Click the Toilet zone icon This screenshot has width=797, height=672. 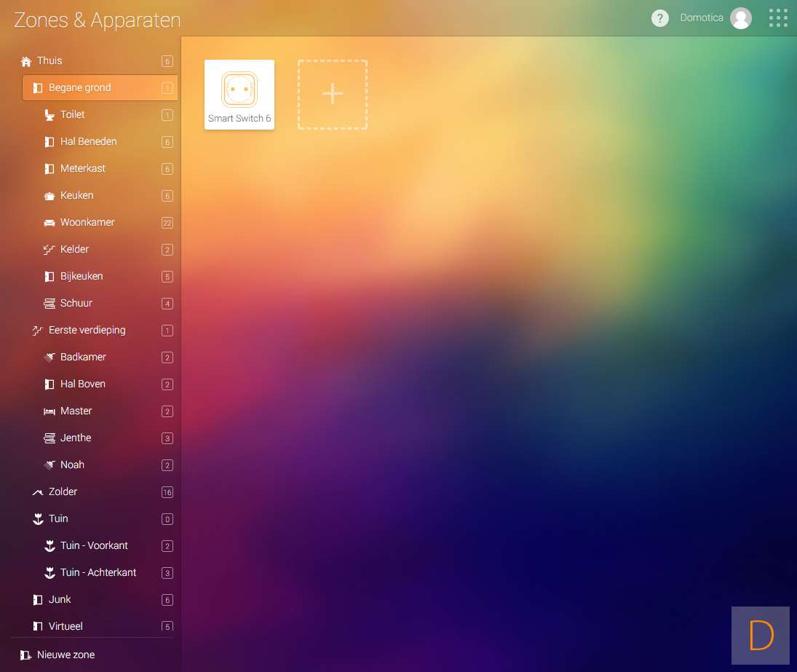coord(49,115)
